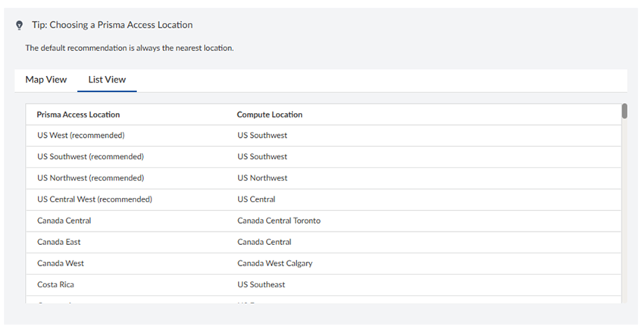Viewport: 644px width, 332px height.
Task: Click the US Northwest compute location cell
Action: pyautogui.click(x=262, y=178)
